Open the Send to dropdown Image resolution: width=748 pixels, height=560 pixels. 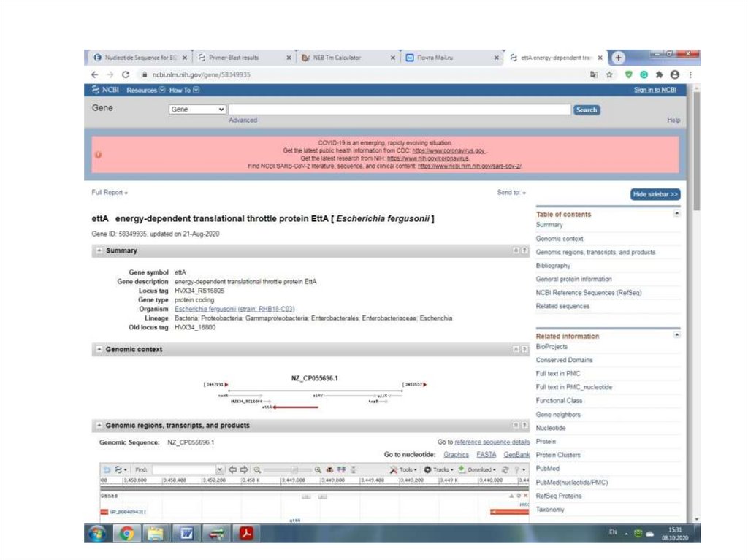coord(511,192)
